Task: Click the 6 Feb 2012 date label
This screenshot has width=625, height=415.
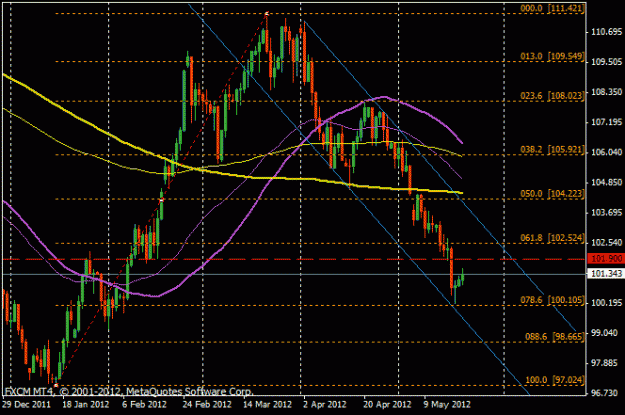Action: (144, 405)
